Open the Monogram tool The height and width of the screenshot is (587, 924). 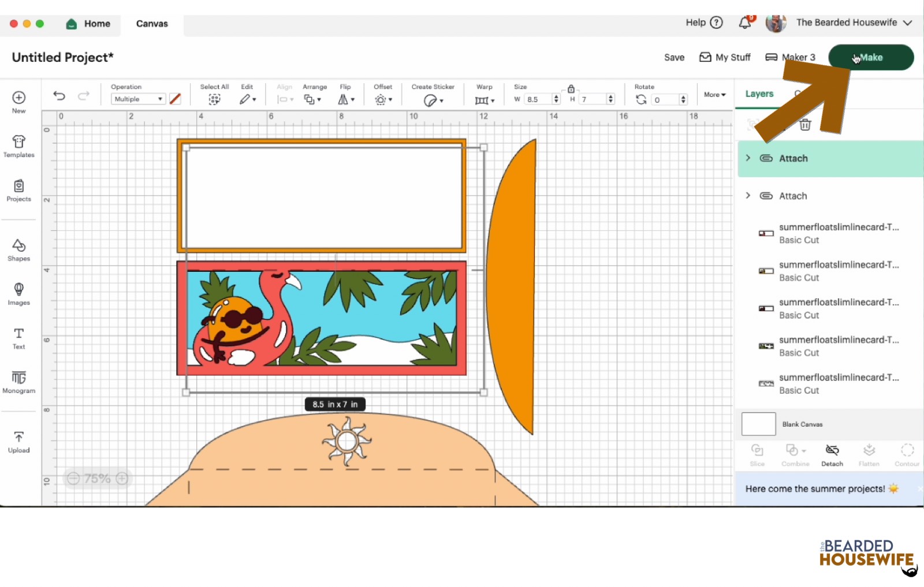pos(18,382)
